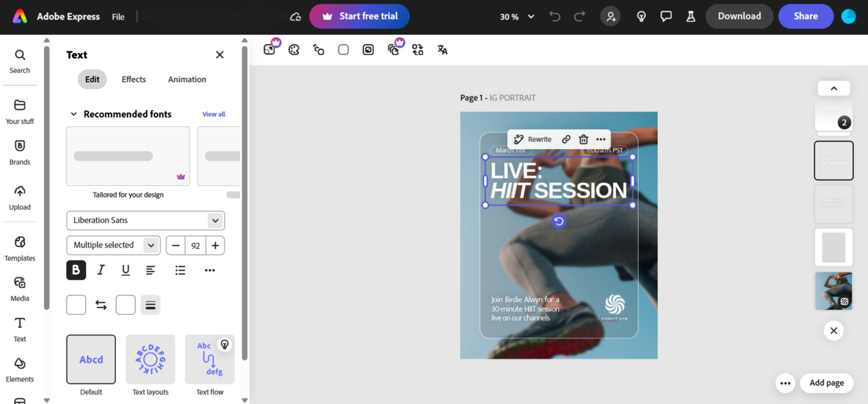Viewport: 868px width, 404px height.
Task: Redo the last undone action
Action: [579, 16]
